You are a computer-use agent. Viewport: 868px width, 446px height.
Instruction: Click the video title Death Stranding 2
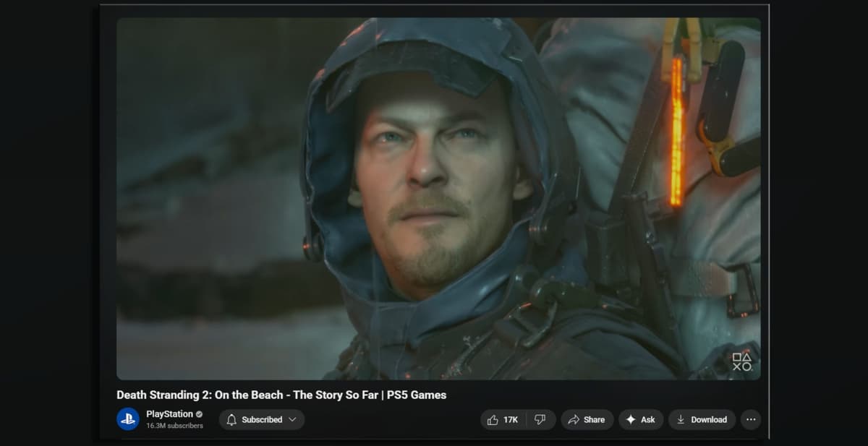281,395
